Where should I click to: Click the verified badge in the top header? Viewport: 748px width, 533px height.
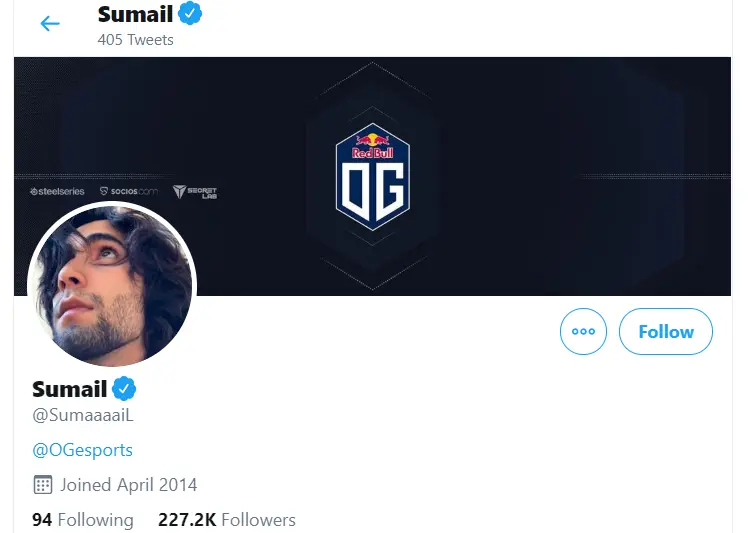point(190,14)
